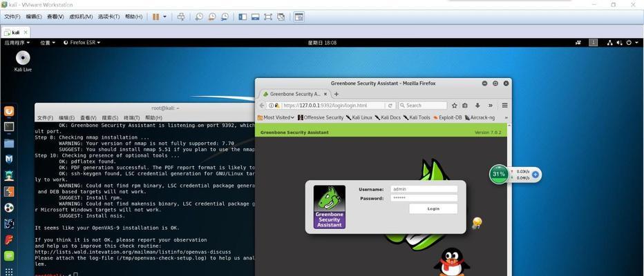Open the VMware 选项卡(T) menu
Image resolution: width=644 pixels, height=276 pixels.
pos(109,17)
